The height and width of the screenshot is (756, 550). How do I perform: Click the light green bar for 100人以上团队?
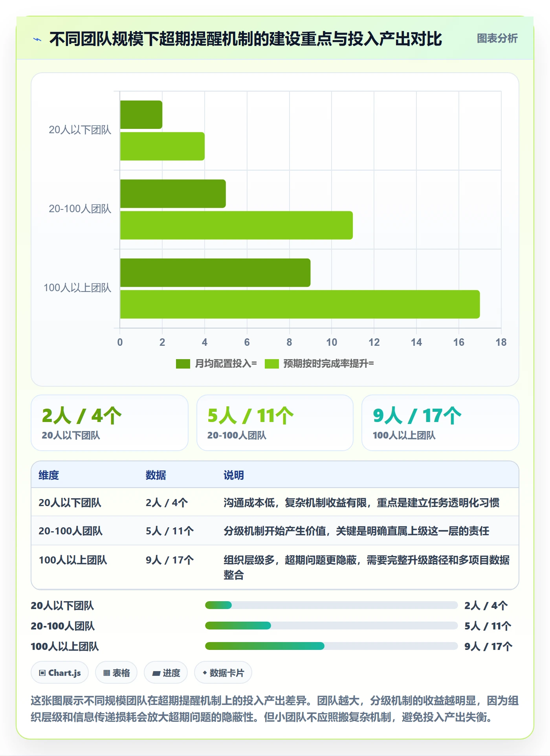click(x=300, y=304)
